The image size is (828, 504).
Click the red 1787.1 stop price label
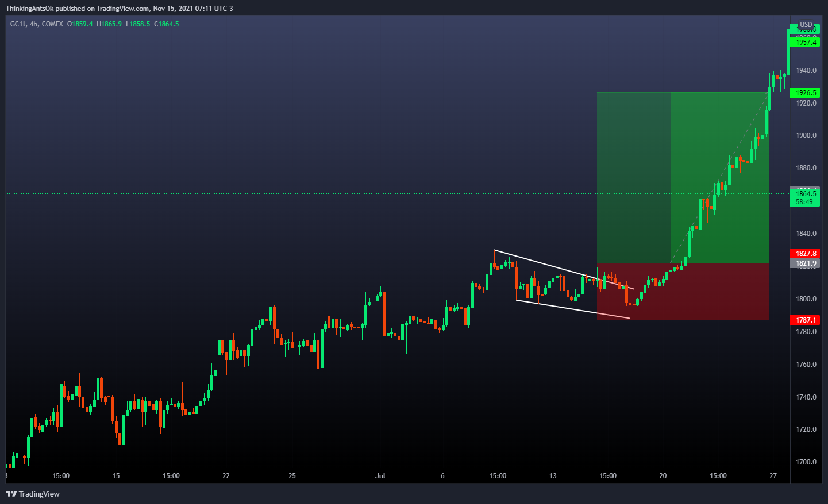tap(805, 320)
